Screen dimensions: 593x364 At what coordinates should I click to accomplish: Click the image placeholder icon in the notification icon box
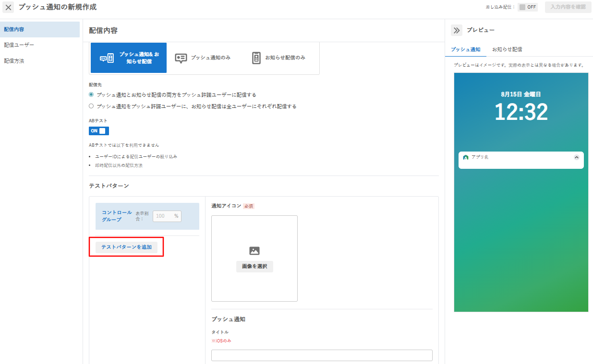click(254, 251)
